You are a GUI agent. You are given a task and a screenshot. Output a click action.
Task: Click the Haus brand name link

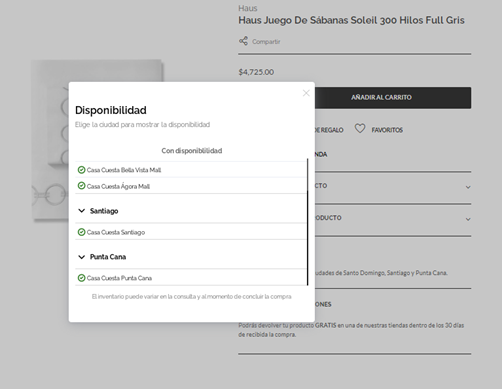[x=248, y=8]
